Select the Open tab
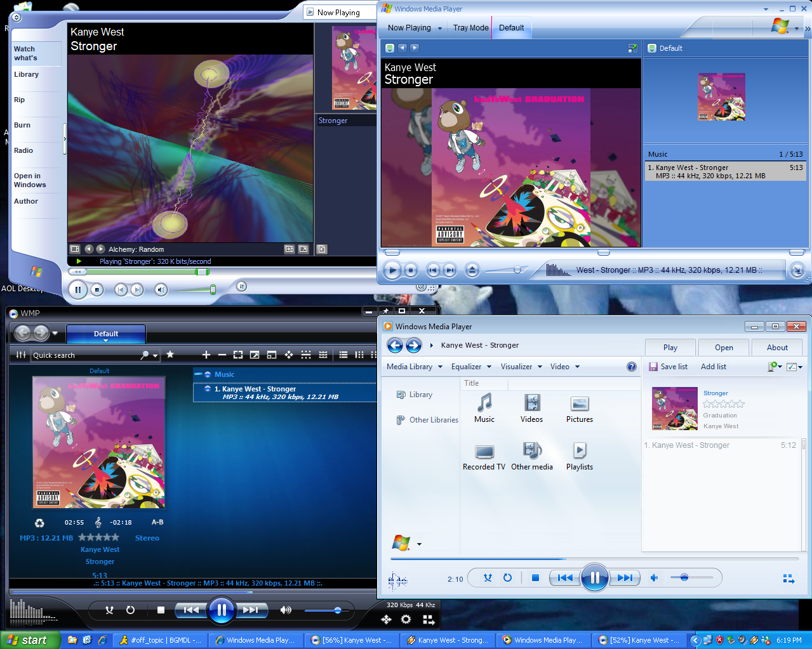 pos(724,347)
